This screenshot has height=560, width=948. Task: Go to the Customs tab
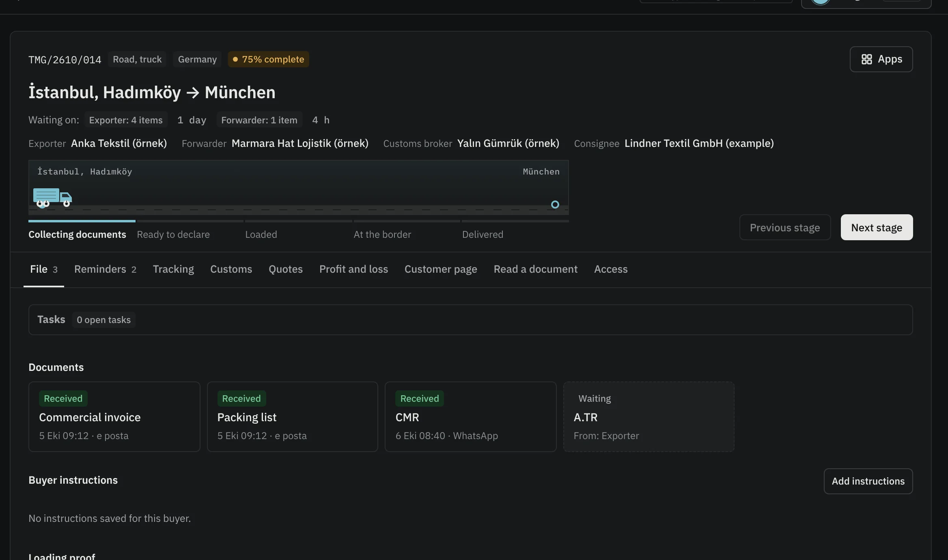point(231,269)
